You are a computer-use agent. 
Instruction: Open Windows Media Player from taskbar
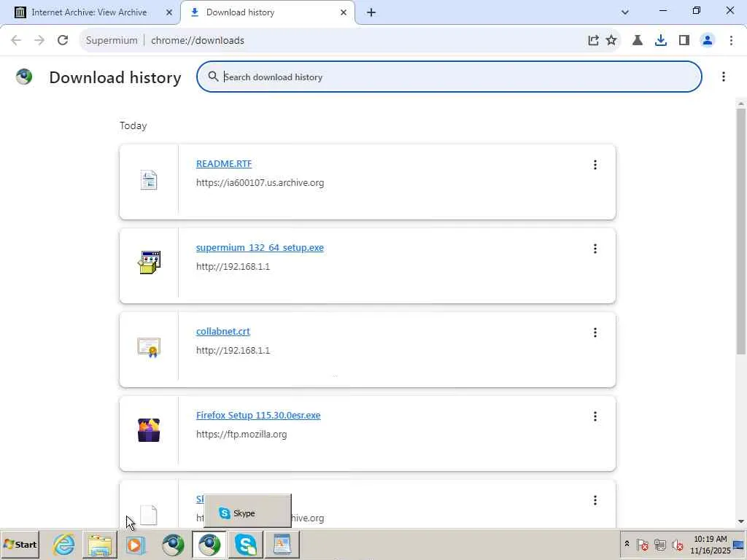click(x=135, y=544)
